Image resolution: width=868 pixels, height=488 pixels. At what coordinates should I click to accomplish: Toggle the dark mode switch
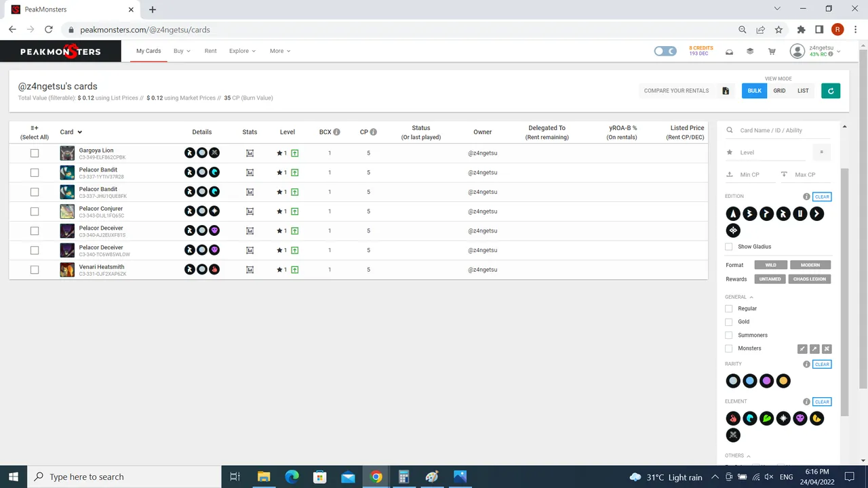(x=665, y=52)
